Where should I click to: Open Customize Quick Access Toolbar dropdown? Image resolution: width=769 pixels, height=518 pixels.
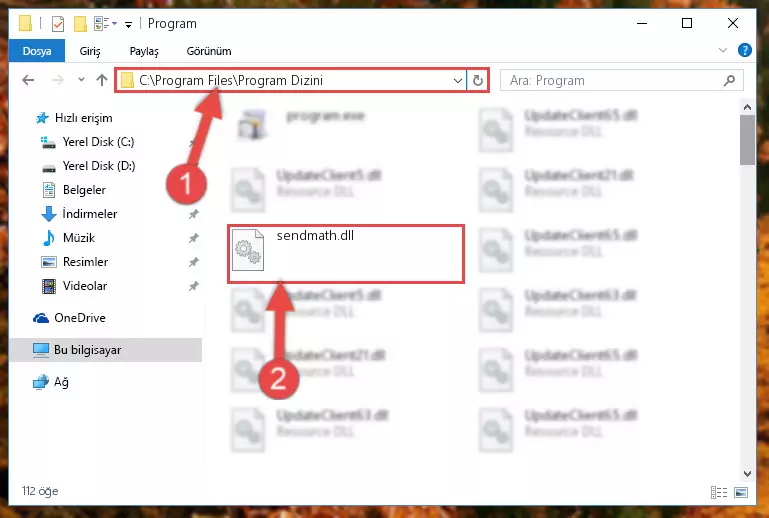(128, 25)
